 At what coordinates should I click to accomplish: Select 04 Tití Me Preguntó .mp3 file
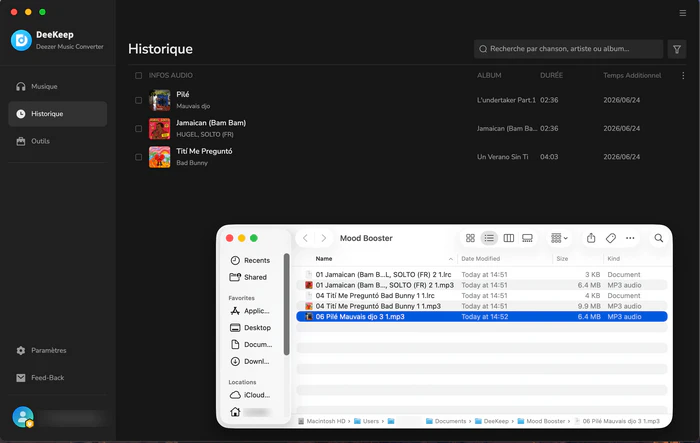click(482, 306)
